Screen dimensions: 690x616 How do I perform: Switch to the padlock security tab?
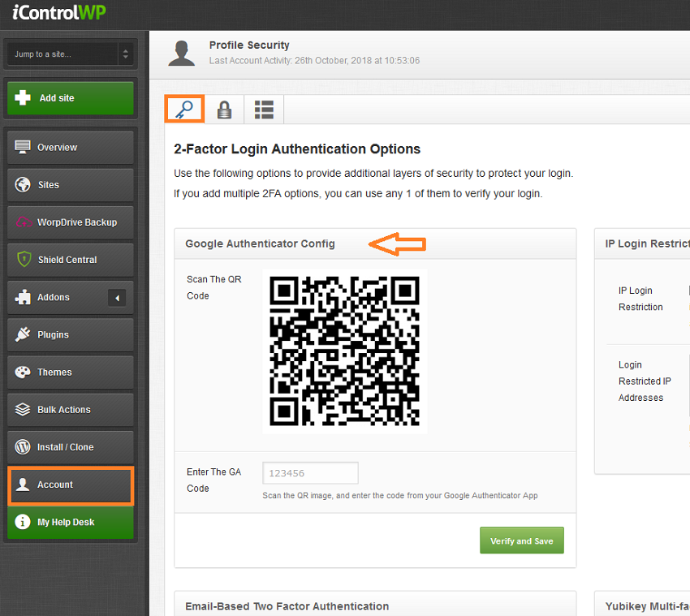click(x=224, y=108)
